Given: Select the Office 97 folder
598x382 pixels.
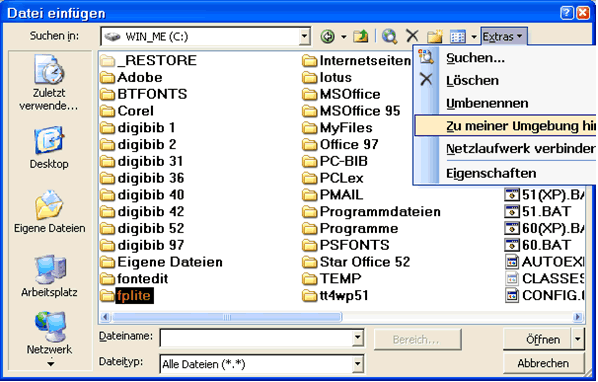Looking at the screenshot, I should (x=340, y=144).
